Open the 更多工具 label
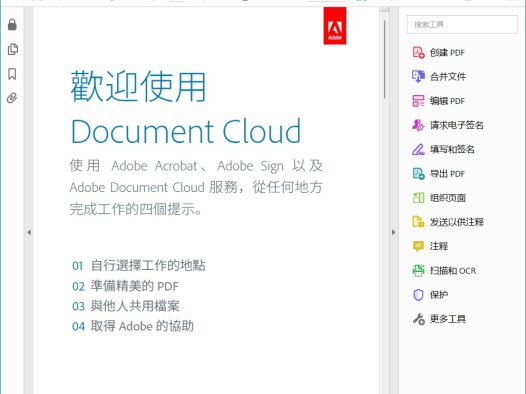The height and width of the screenshot is (394, 526). tap(448, 319)
